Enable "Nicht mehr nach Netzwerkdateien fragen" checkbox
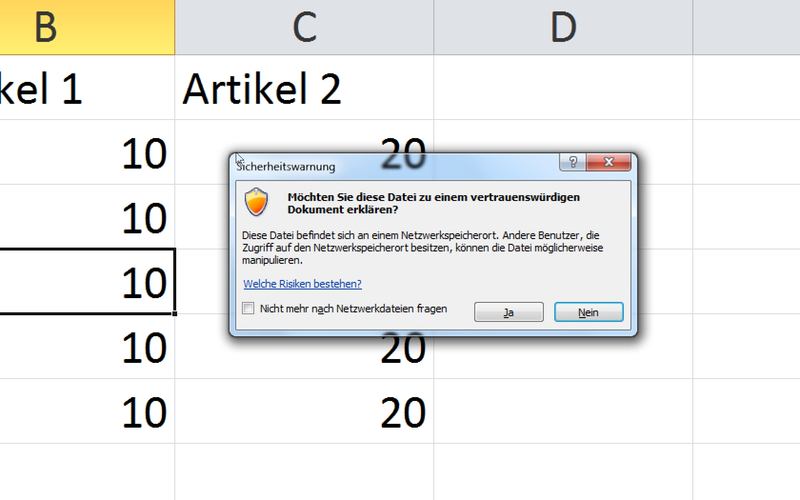Screen dimensions: 800x500 pos(249,310)
